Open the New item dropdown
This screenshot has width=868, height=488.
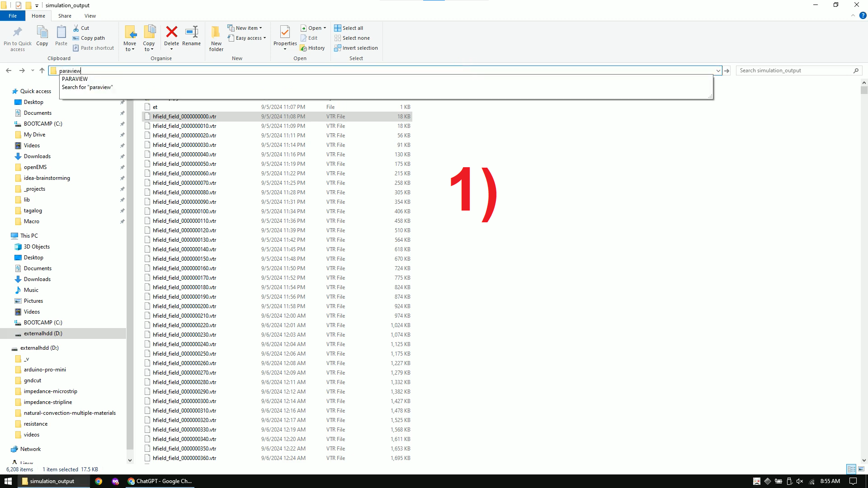coord(245,28)
